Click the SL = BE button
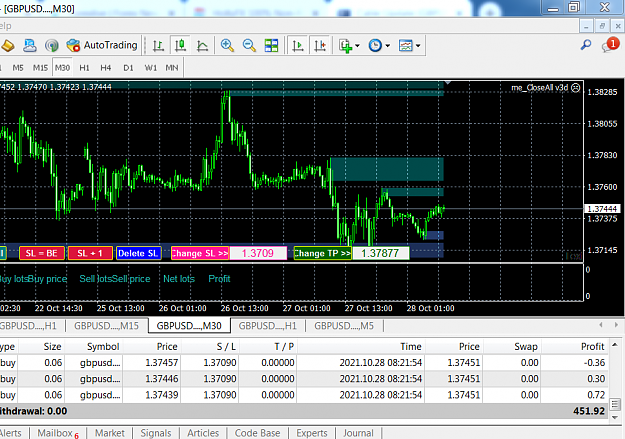The width and height of the screenshot is (625, 439). 42,253
